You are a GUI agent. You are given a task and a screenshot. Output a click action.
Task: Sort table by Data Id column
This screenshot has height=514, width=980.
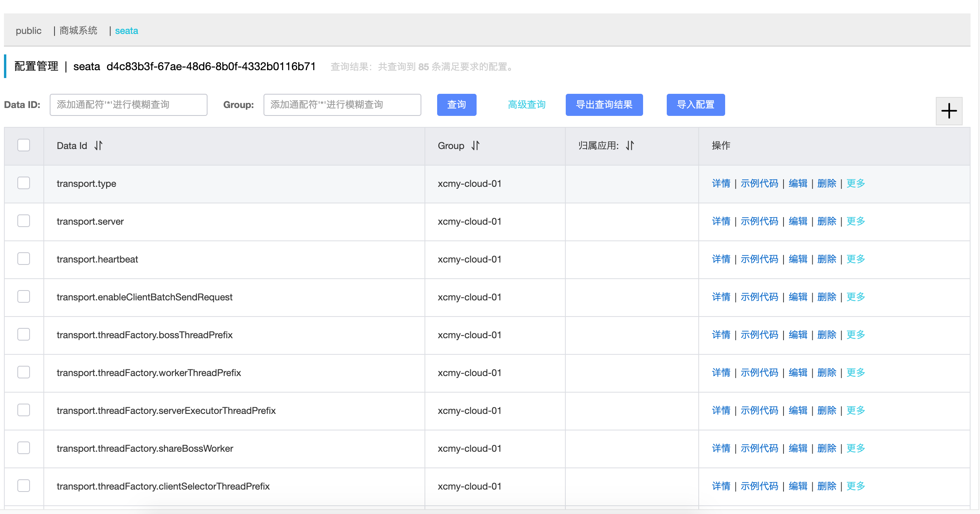pyautogui.click(x=98, y=145)
